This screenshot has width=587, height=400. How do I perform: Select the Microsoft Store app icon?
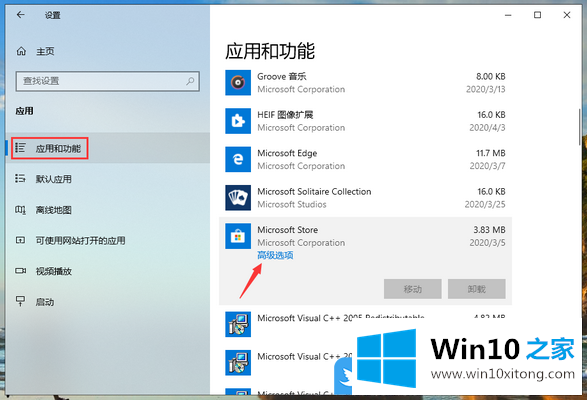(238, 236)
